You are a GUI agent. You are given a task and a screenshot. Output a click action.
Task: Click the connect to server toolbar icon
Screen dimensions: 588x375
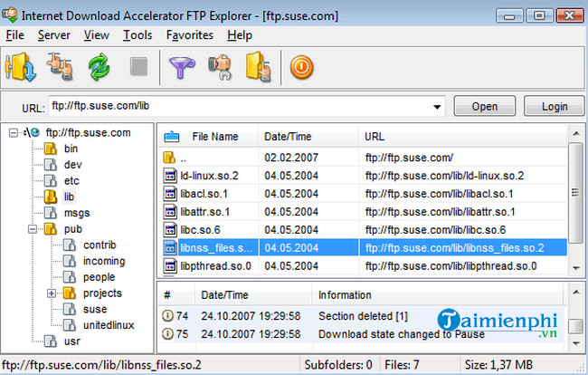pos(20,67)
